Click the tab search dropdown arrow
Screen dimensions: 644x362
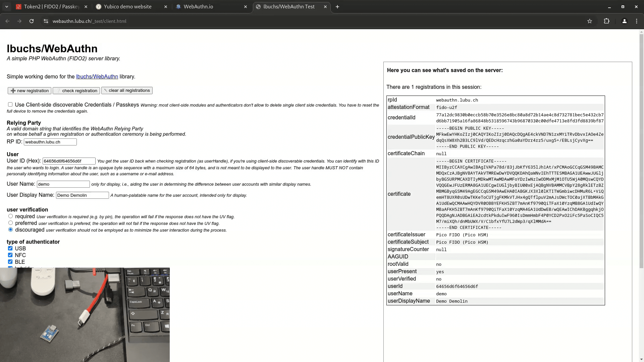point(6,7)
